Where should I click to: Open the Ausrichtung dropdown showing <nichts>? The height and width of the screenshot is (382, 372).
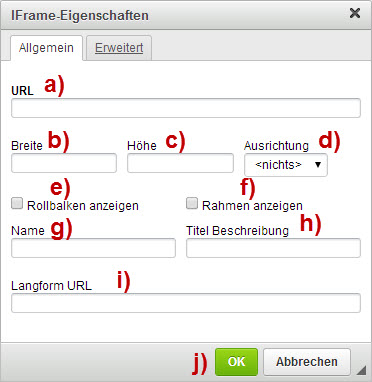pos(286,165)
